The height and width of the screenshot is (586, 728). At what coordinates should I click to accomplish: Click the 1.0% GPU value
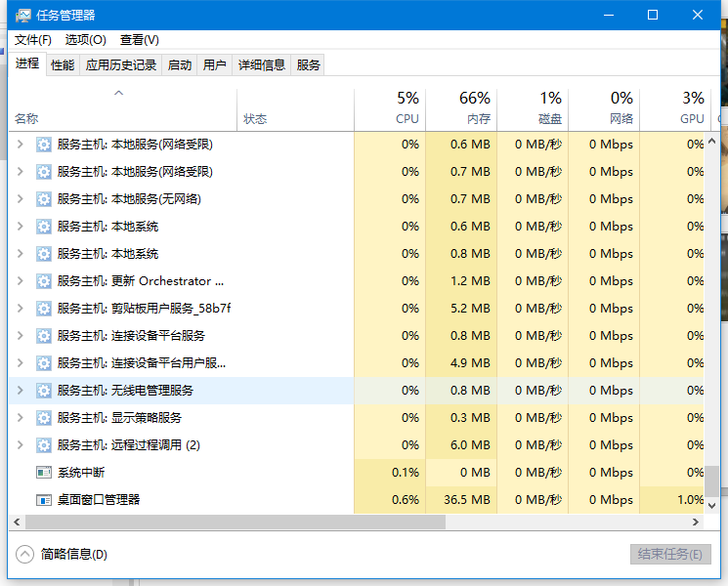pyautogui.click(x=691, y=500)
